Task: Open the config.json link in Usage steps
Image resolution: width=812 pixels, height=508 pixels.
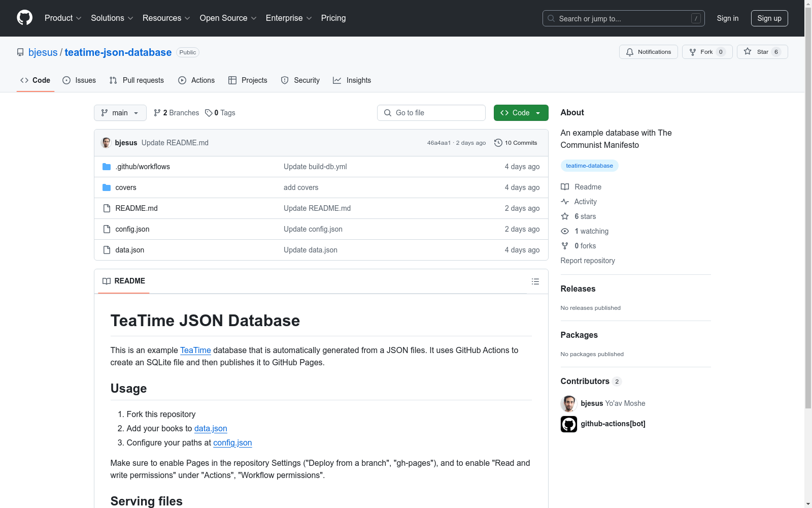Action: 232,442
